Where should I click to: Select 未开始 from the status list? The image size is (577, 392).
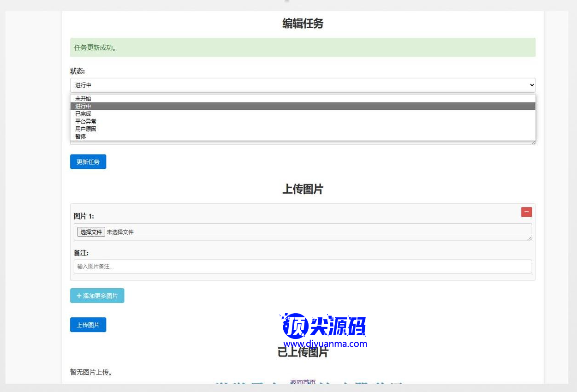point(83,98)
